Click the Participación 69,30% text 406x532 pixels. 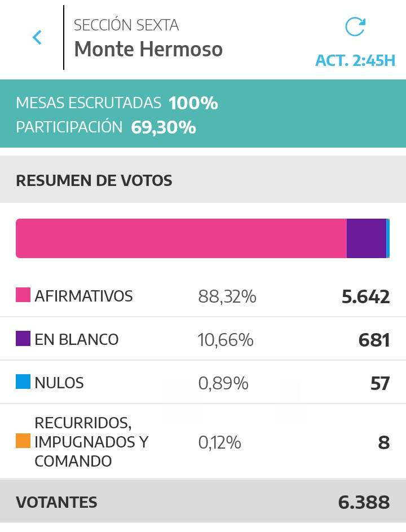(x=106, y=127)
